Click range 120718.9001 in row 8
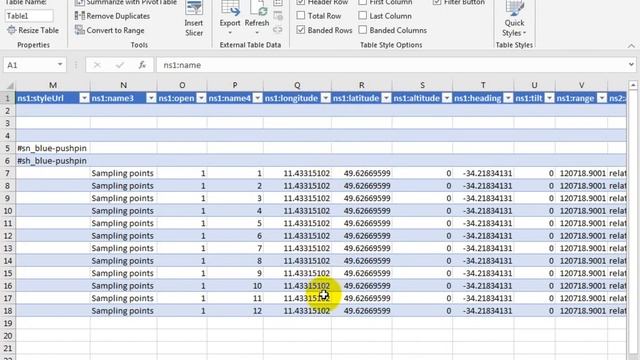Viewport: 640px width, 360px height. click(581, 186)
